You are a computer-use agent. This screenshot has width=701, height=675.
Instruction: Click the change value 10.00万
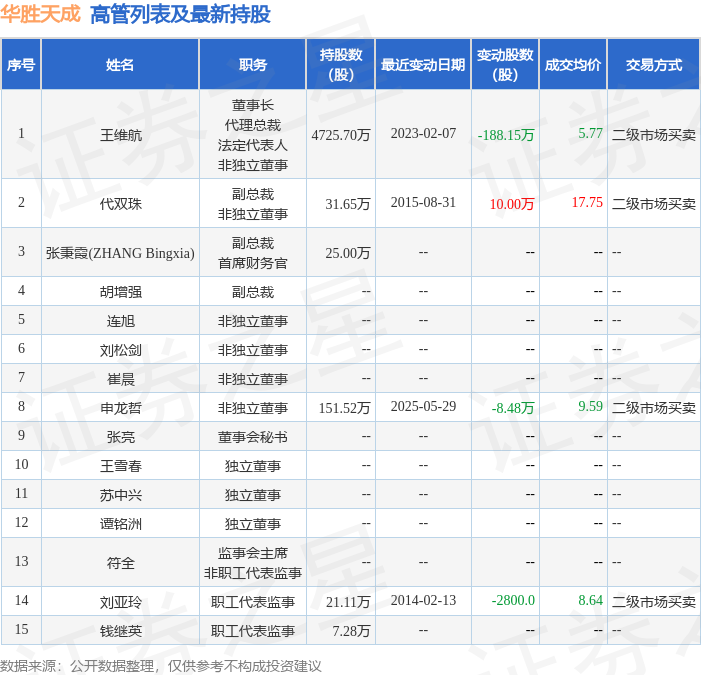coord(512,204)
